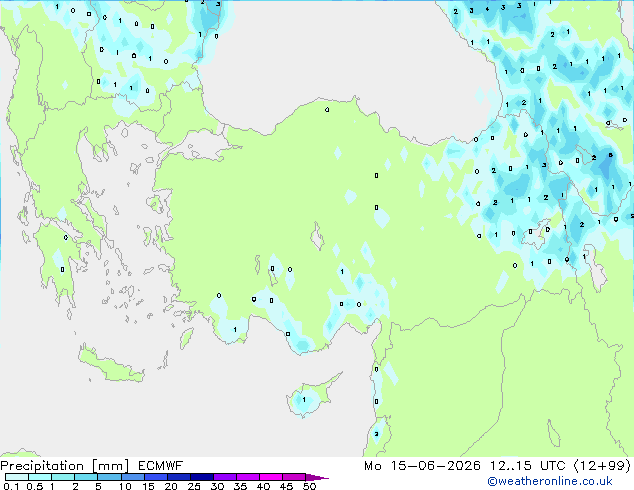Screen dimensions: 634x490
Task: Click the legend arrow tip above 50 mm
Action: (317, 477)
